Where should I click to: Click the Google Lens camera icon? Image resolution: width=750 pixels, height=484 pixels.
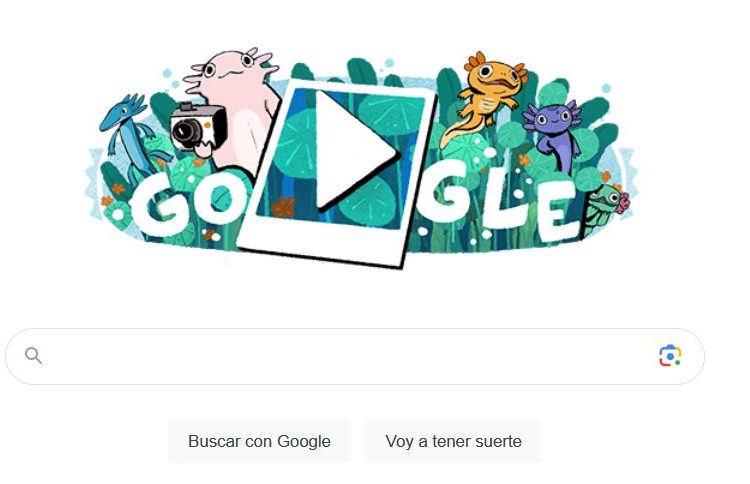(670, 356)
